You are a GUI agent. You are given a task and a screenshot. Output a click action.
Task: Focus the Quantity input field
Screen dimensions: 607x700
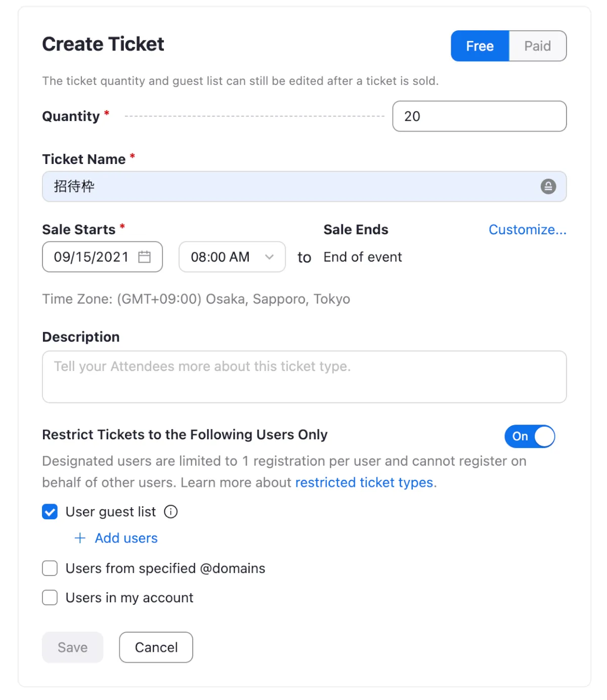(x=479, y=116)
